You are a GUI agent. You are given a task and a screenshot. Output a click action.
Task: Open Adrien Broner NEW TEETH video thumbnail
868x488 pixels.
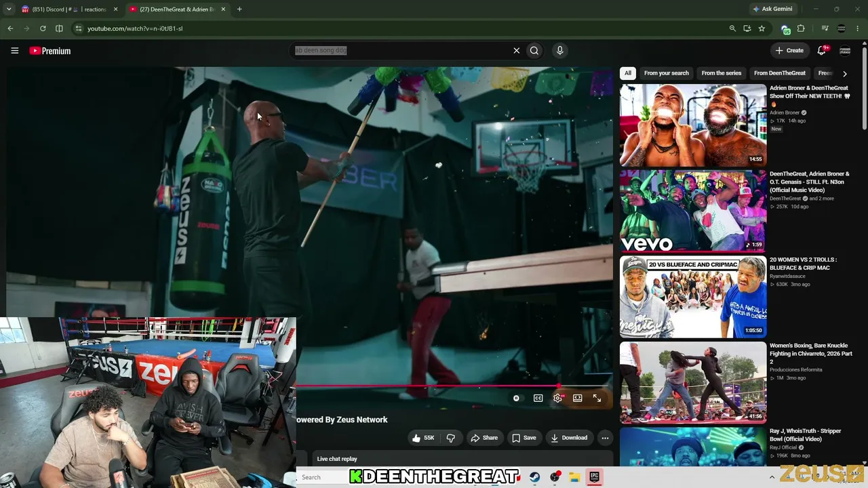pyautogui.click(x=693, y=125)
